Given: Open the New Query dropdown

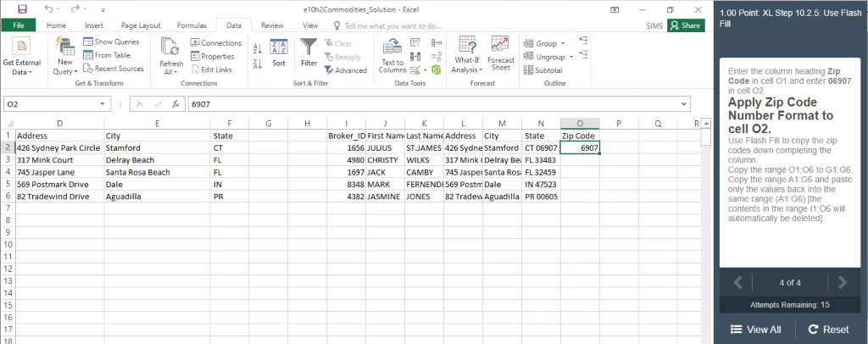Looking at the screenshot, I should point(65,57).
